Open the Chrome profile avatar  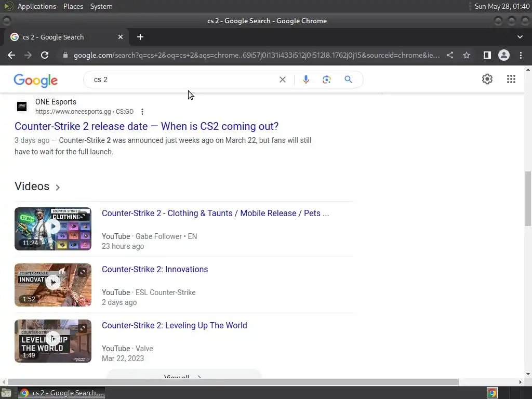504,55
